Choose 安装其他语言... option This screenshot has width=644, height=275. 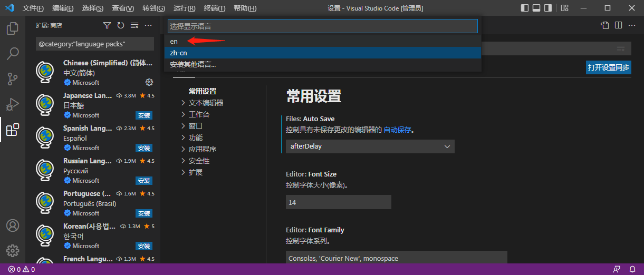(323, 64)
